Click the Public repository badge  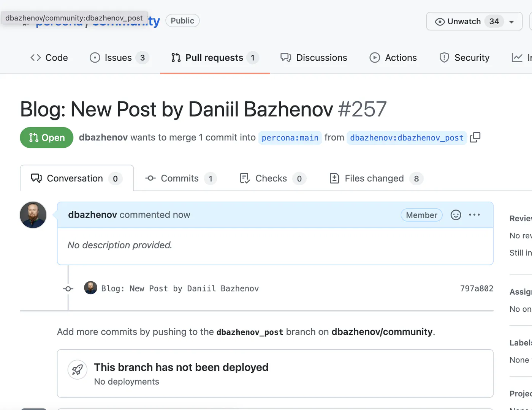point(182,21)
